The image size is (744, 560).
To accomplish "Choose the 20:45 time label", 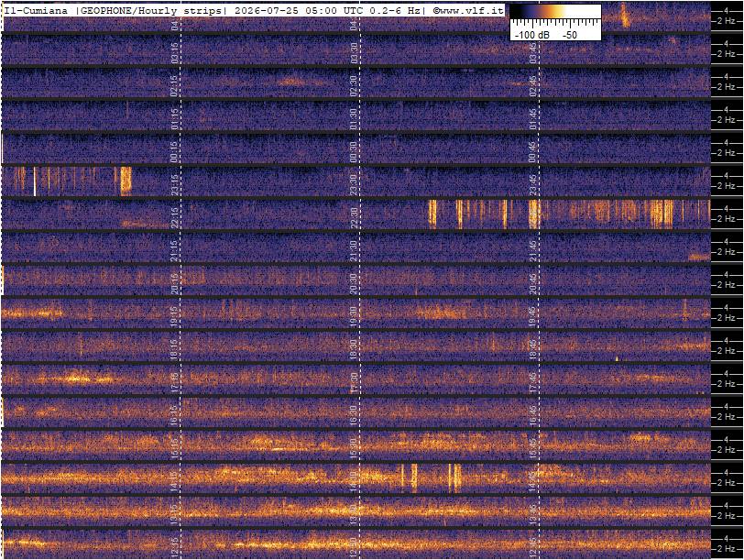I will coord(532,284).
